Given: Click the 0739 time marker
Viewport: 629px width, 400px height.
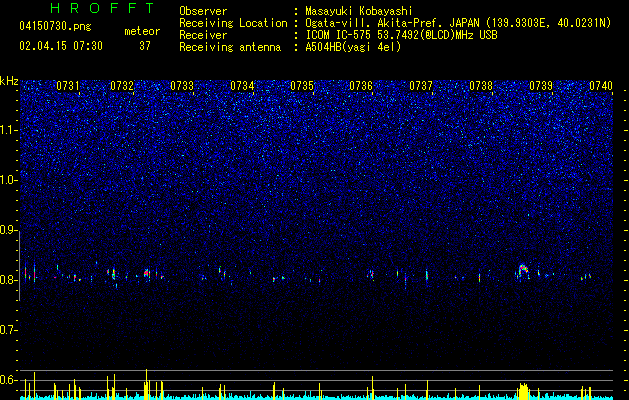Looking at the screenshot, I should [x=541, y=86].
